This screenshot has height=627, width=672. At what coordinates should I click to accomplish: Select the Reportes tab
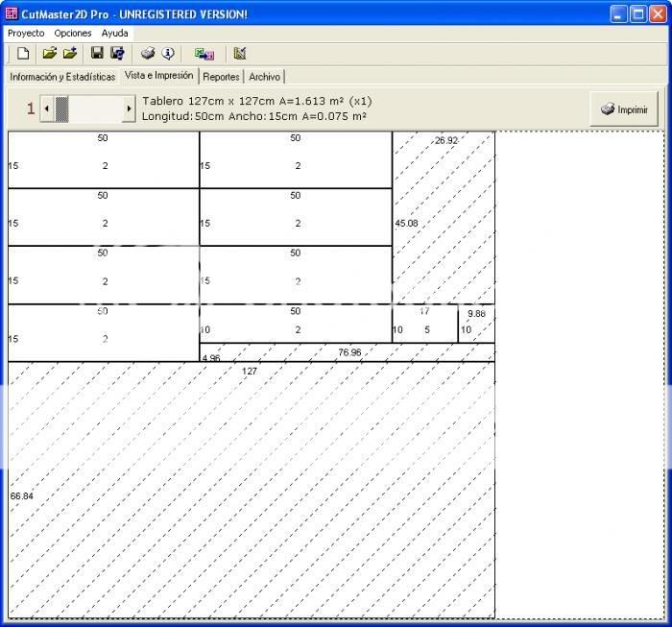(x=221, y=77)
